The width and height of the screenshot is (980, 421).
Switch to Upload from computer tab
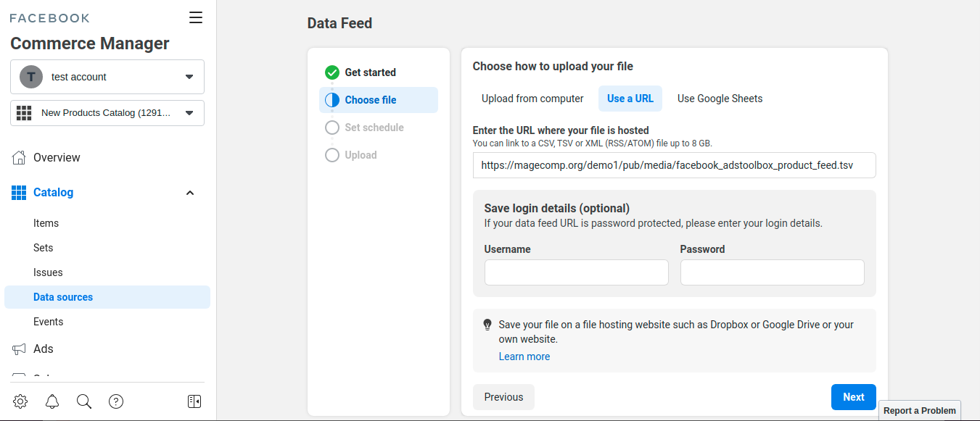click(x=532, y=99)
